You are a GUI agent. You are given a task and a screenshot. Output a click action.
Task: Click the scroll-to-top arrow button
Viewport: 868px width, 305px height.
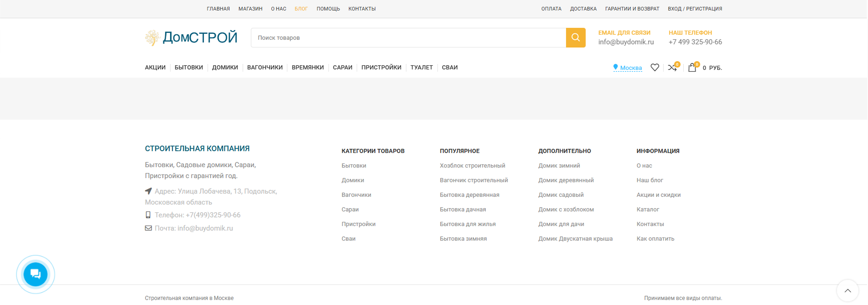[847, 291]
